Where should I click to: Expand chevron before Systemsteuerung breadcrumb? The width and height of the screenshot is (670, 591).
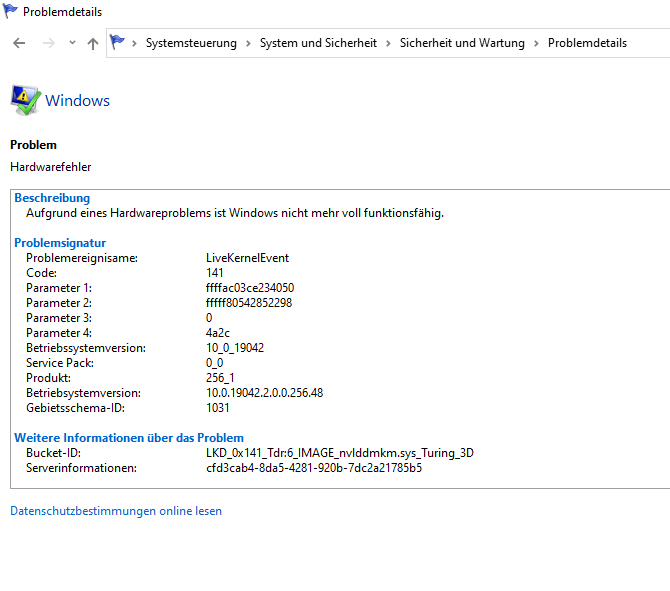point(134,43)
